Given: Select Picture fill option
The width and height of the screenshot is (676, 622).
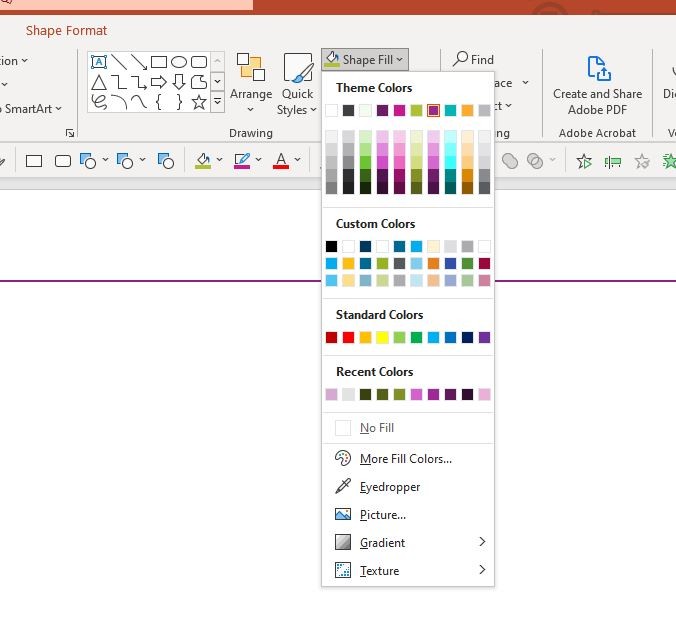Looking at the screenshot, I should pos(408,514).
